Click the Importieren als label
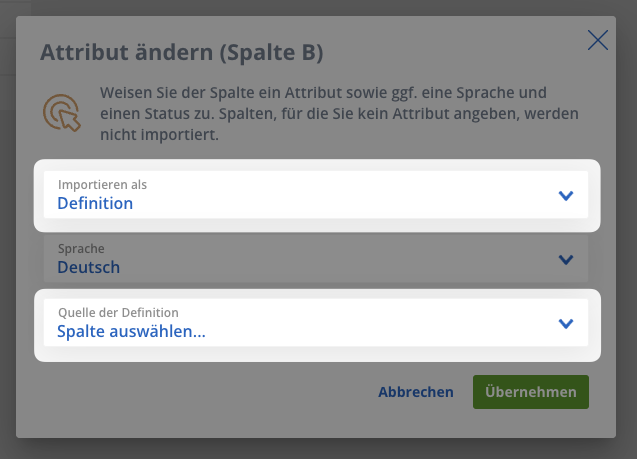Image resolution: width=637 pixels, height=459 pixels. tap(102, 184)
